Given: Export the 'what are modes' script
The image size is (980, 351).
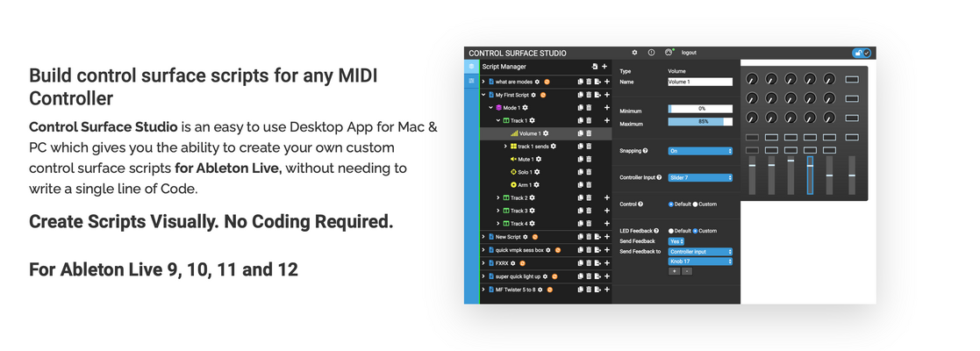Looking at the screenshot, I should click(x=597, y=82).
